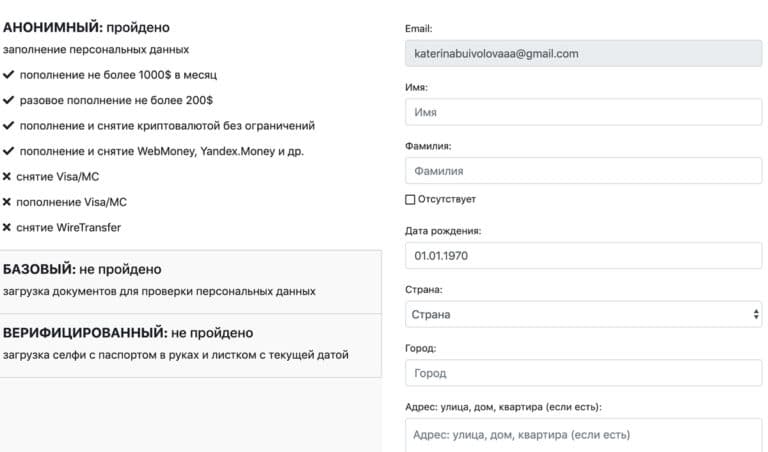Viewport: 768px width, 452px height.
Task: Select the ВЕРИФИЦИРОВАННЫЙ verification level section
Action: (x=190, y=344)
